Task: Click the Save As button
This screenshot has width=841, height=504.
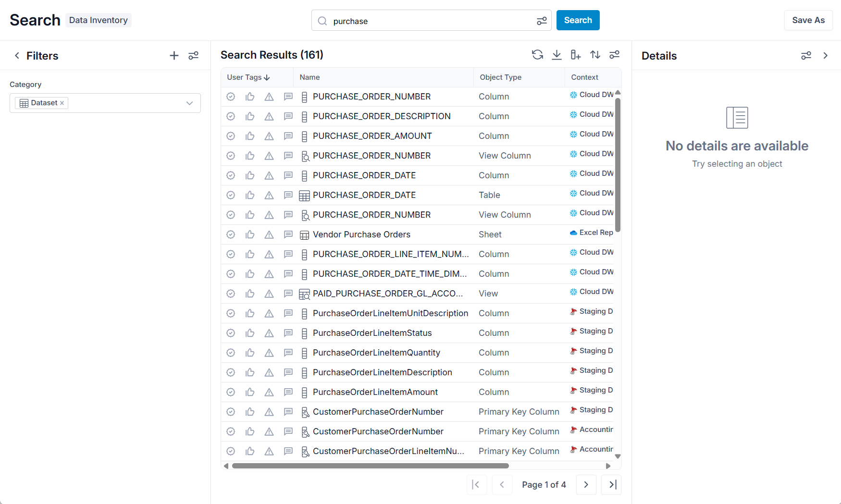Action: (x=808, y=20)
